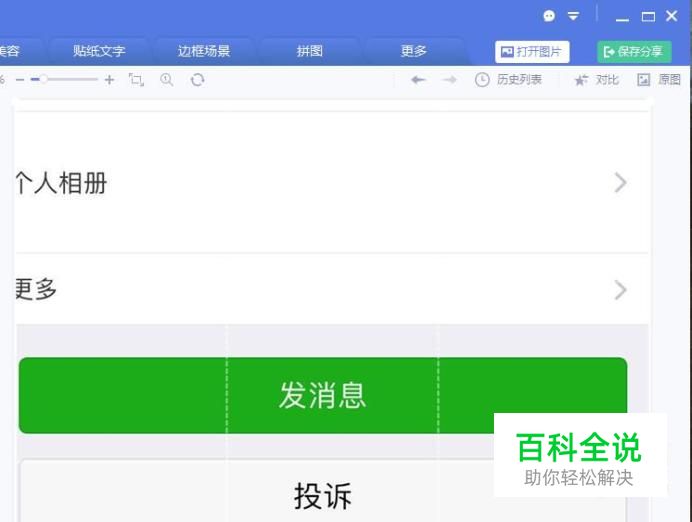Show the 原图 original image
692x522 pixels.
tap(659, 80)
